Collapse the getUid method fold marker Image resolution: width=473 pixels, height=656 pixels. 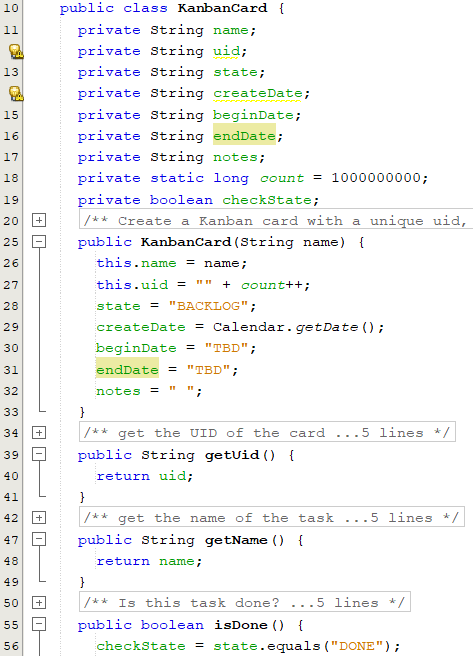click(39, 454)
